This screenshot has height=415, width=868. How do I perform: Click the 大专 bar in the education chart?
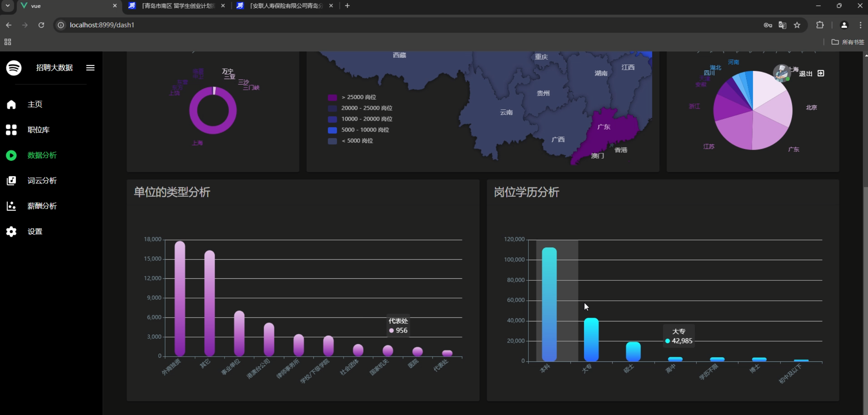pos(591,339)
